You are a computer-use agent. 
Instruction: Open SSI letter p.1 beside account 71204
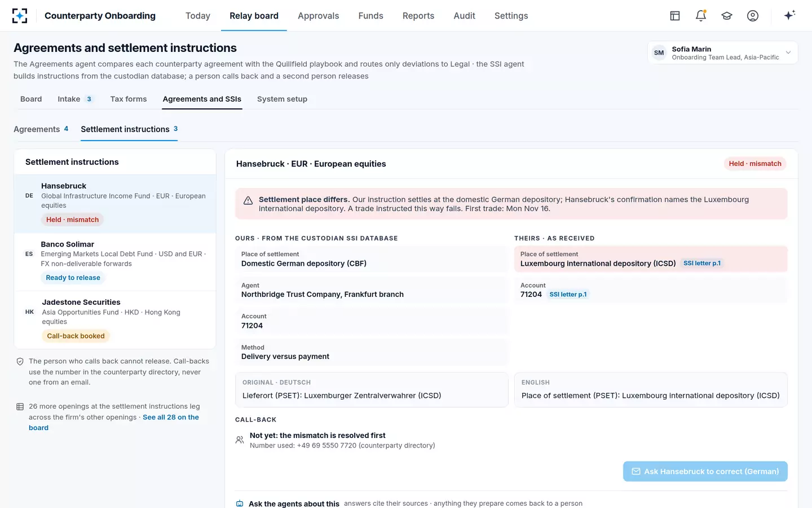568,294
